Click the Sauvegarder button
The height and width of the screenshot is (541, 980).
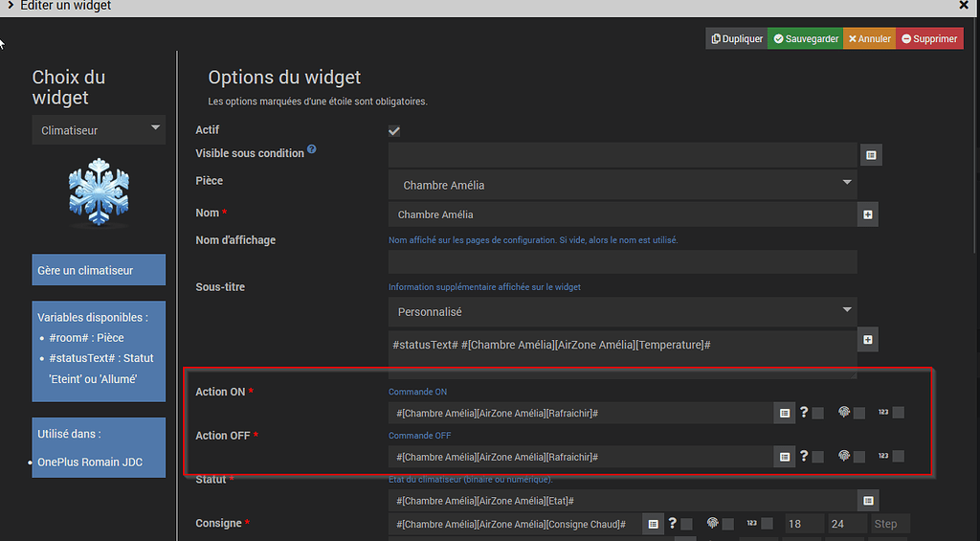point(805,39)
